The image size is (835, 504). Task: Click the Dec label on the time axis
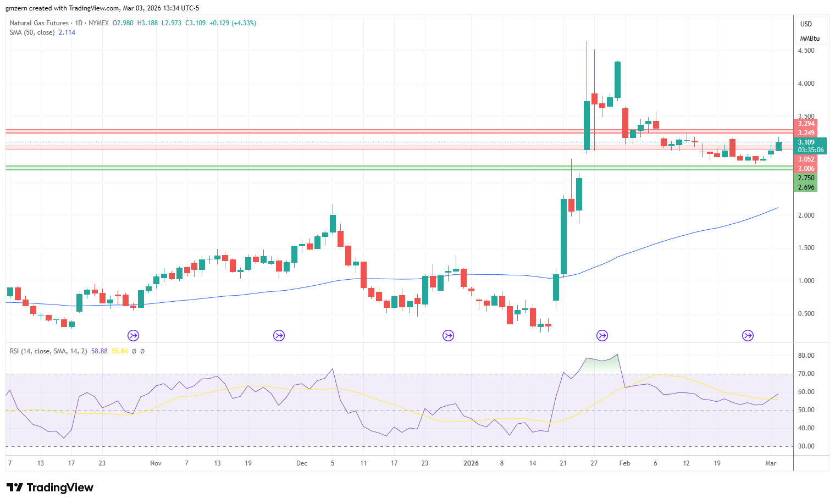(302, 463)
